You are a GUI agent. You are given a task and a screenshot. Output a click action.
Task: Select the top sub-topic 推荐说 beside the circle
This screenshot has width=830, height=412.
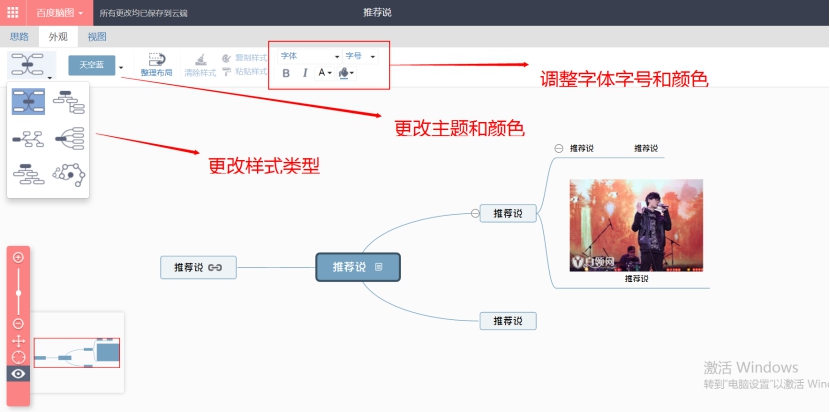[582, 149]
